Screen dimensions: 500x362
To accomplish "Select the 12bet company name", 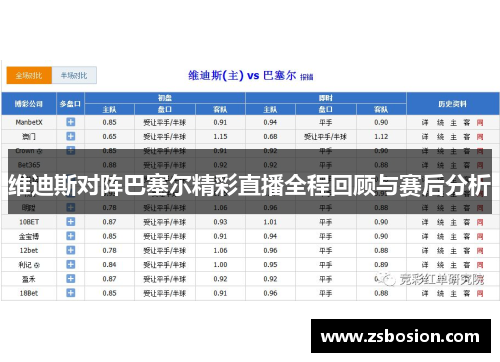I will pos(29,250).
